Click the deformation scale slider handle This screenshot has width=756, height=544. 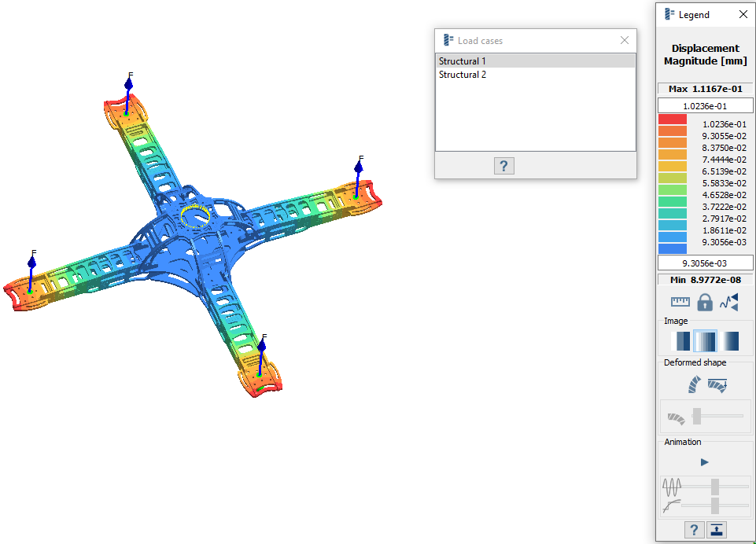[697, 416]
